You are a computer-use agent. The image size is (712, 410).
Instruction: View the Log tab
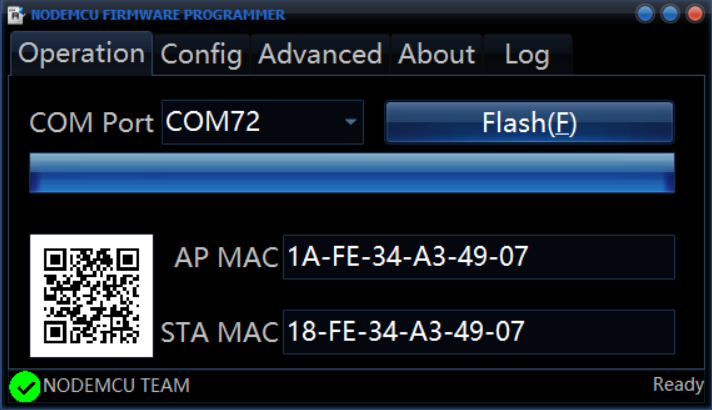[x=527, y=54]
